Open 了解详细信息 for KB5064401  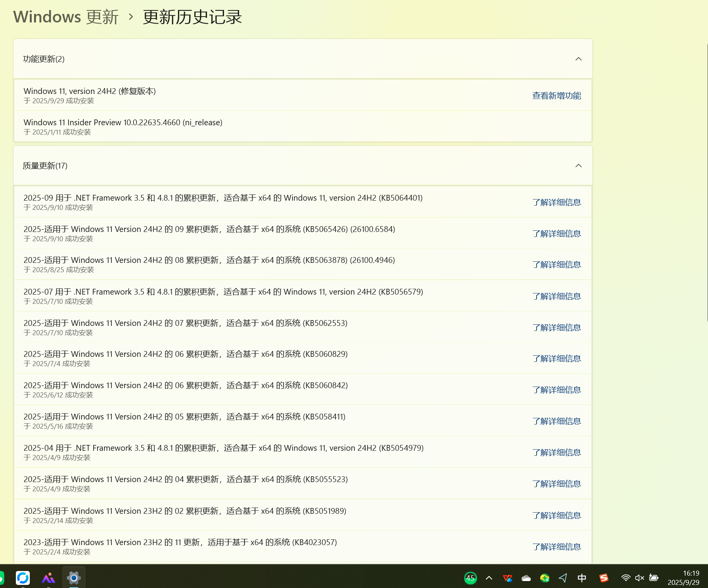coord(556,202)
